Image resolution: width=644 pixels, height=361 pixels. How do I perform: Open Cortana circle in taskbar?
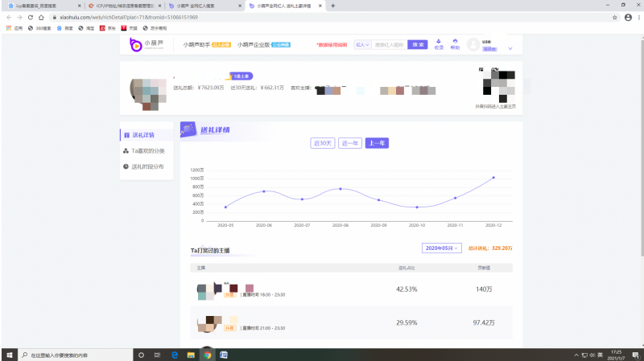click(141, 355)
